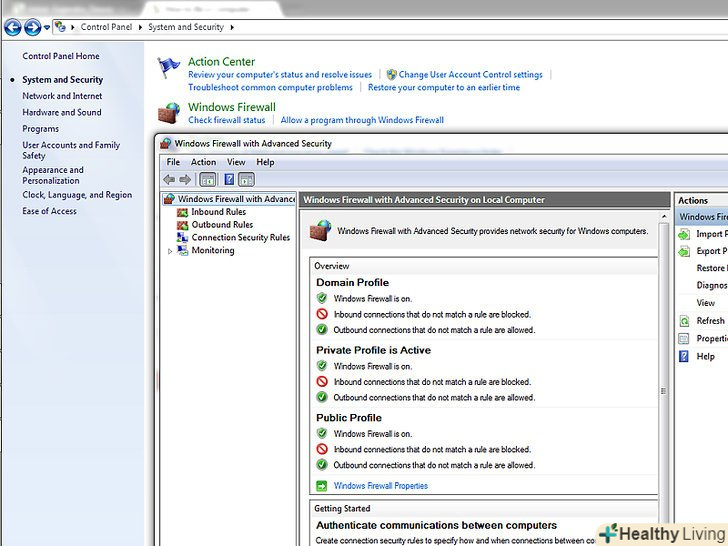Click the Refresh action icon
728x546 pixels.
coord(684,321)
